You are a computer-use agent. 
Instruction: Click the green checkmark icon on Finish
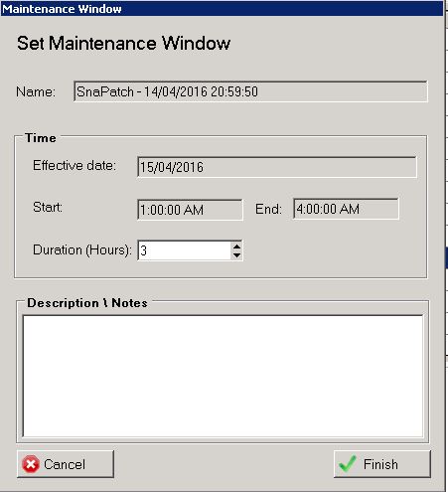tap(348, 463)
